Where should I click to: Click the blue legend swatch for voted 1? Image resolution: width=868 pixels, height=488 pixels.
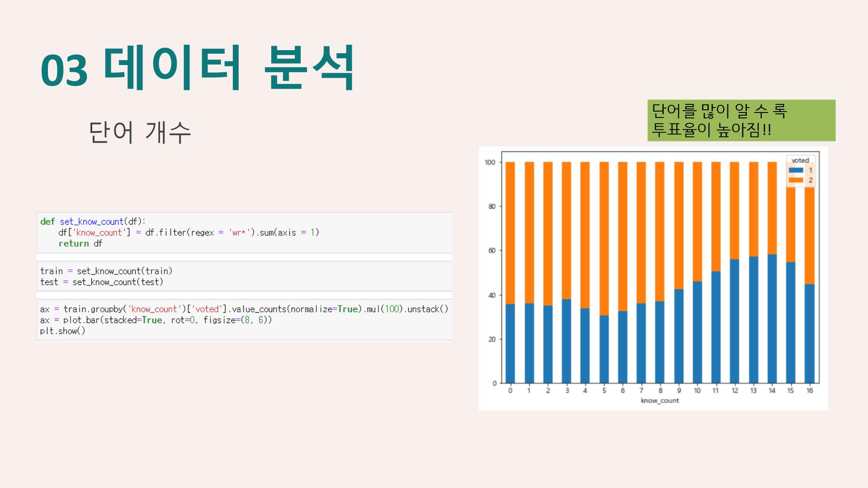coord(796,170)
